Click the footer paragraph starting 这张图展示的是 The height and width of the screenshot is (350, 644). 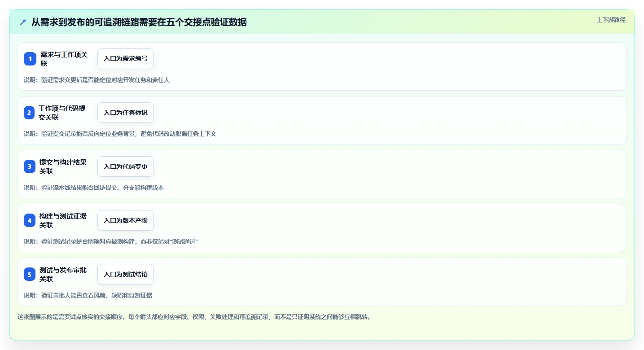pos(194,317)
